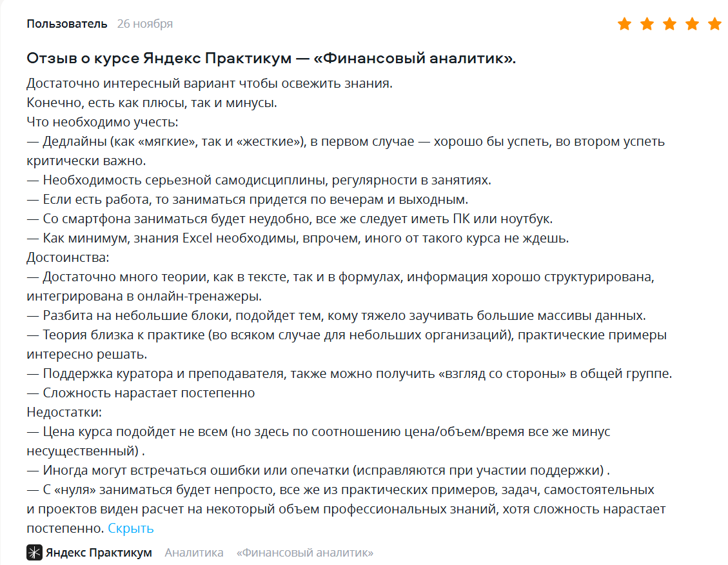The image size is (728, 565).
Task: Click the Яндекс Практикум logo icon
Action: pos(34,553)
